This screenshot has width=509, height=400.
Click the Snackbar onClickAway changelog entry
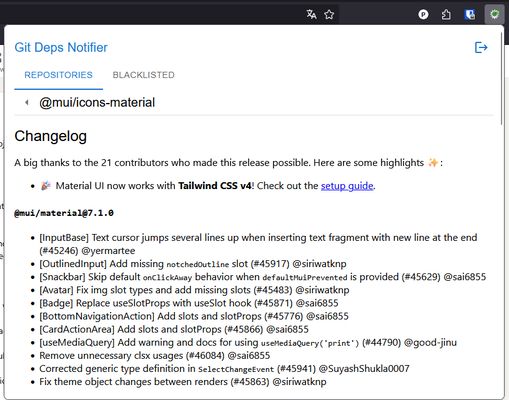(263, 277)
